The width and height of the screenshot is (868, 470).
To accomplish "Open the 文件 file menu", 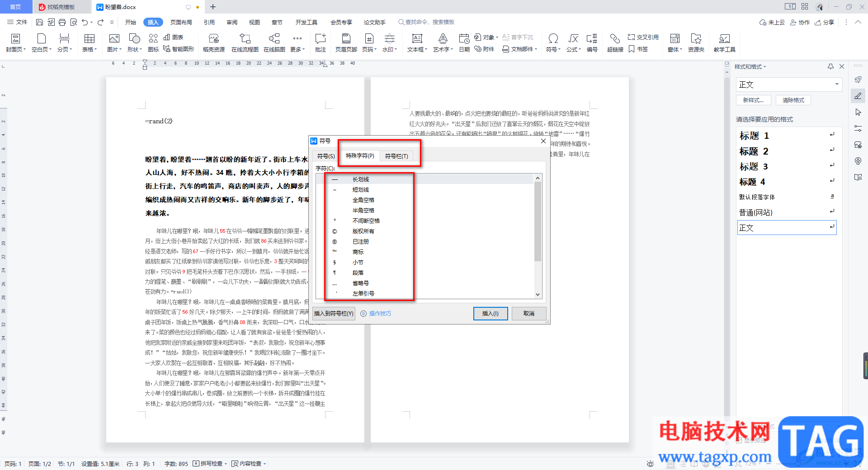I will pyautogui.click(x=17, y=22).
